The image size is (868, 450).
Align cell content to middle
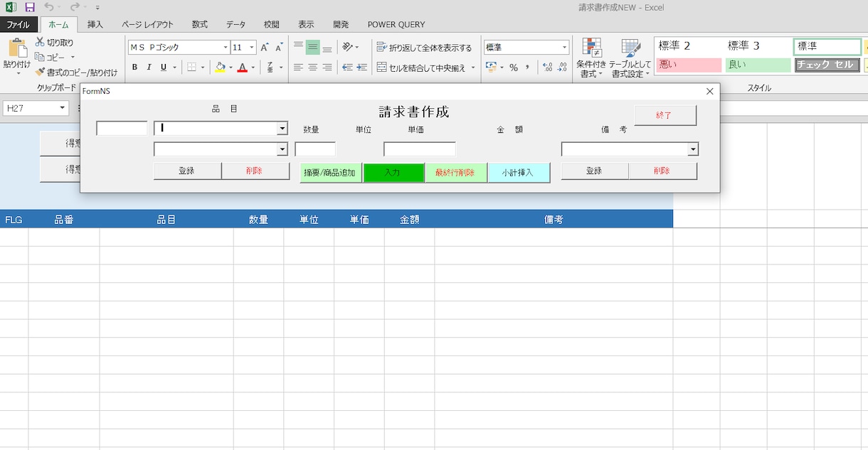pos(312,48)
